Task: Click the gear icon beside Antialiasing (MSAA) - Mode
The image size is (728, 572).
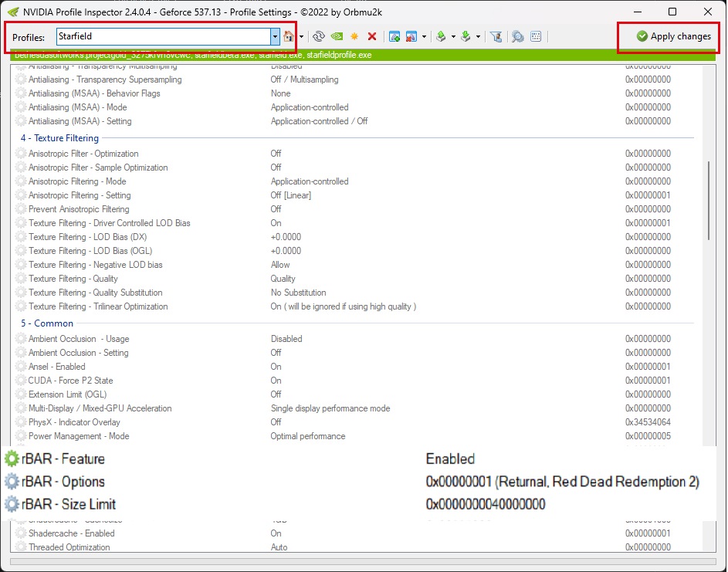Action: [x=21, y=107]
